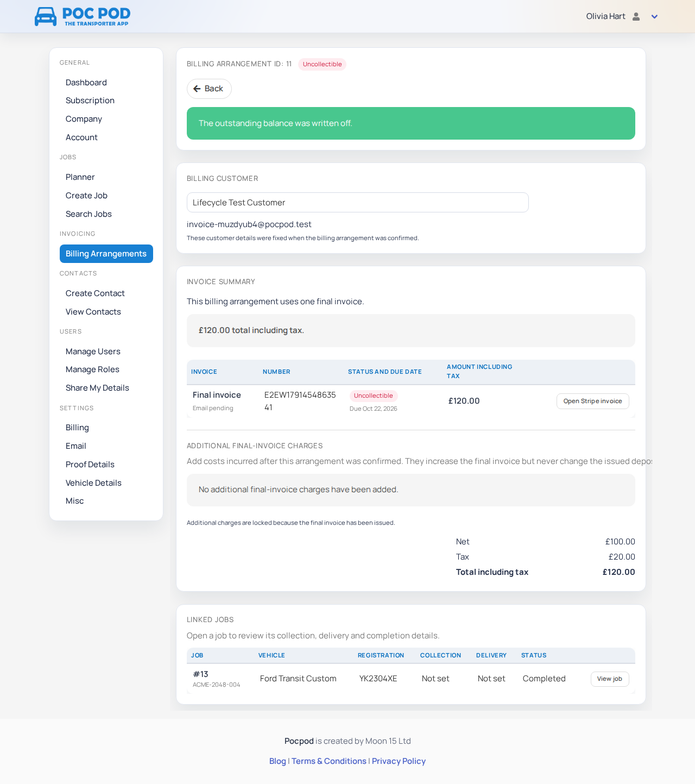
Task: Click the written off success banner
Action: [x=411, y=123]
